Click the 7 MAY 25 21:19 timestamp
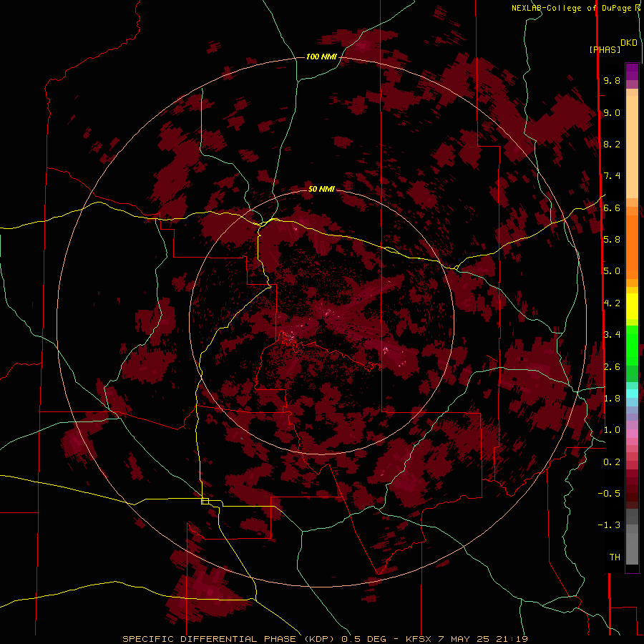The width and height of the screenshot is (644, 644). 483,639
